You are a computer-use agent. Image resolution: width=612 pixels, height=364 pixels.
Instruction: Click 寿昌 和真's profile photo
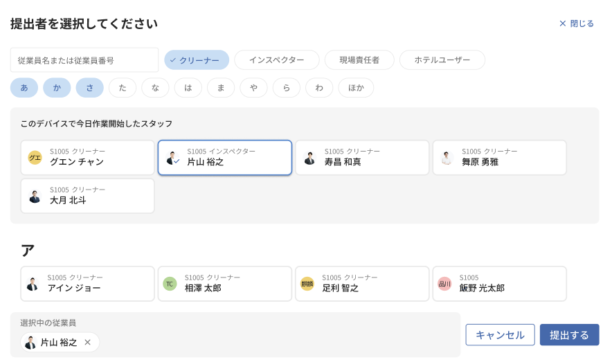click(309, 158)
